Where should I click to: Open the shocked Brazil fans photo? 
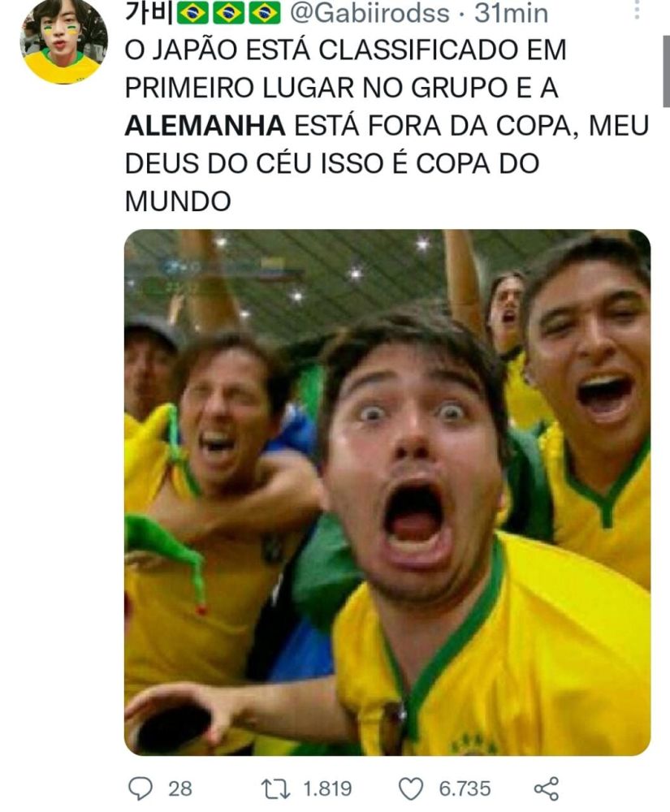(387, 493)
